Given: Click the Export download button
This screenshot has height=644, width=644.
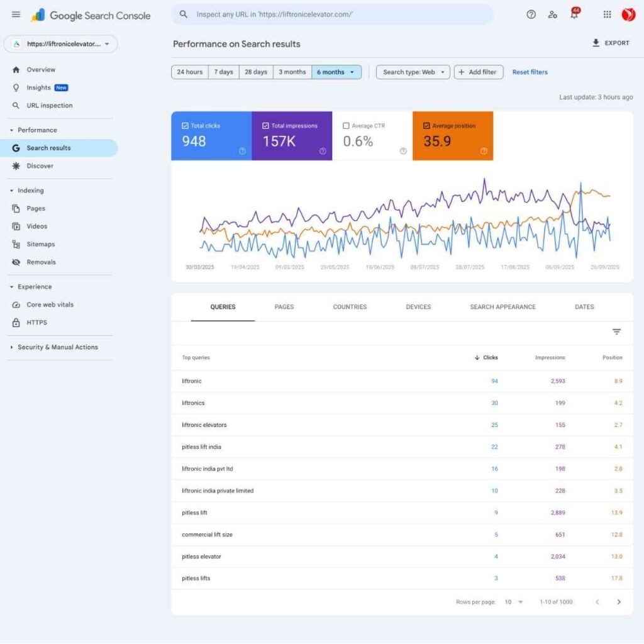Looking at the screenshot, I should [611, 43].
